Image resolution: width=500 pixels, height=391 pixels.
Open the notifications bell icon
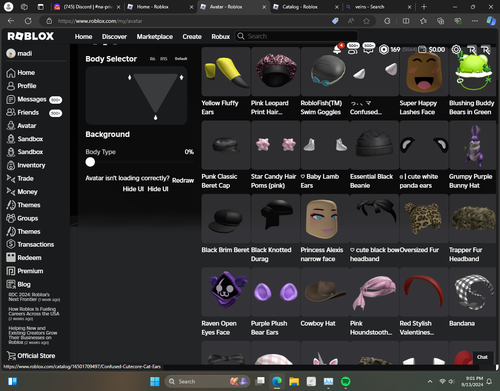tap(338, 49)
